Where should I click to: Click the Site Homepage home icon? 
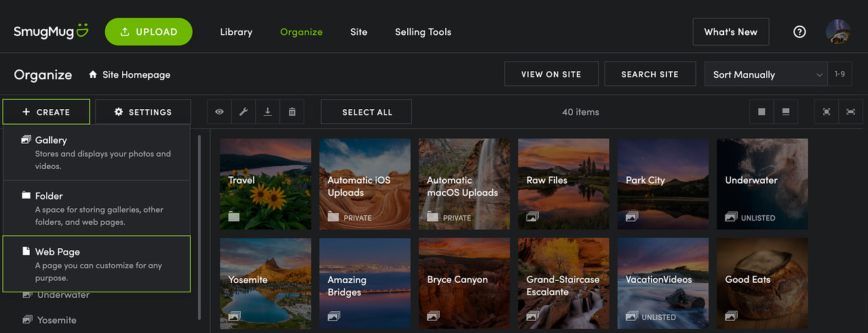[93, 75]
